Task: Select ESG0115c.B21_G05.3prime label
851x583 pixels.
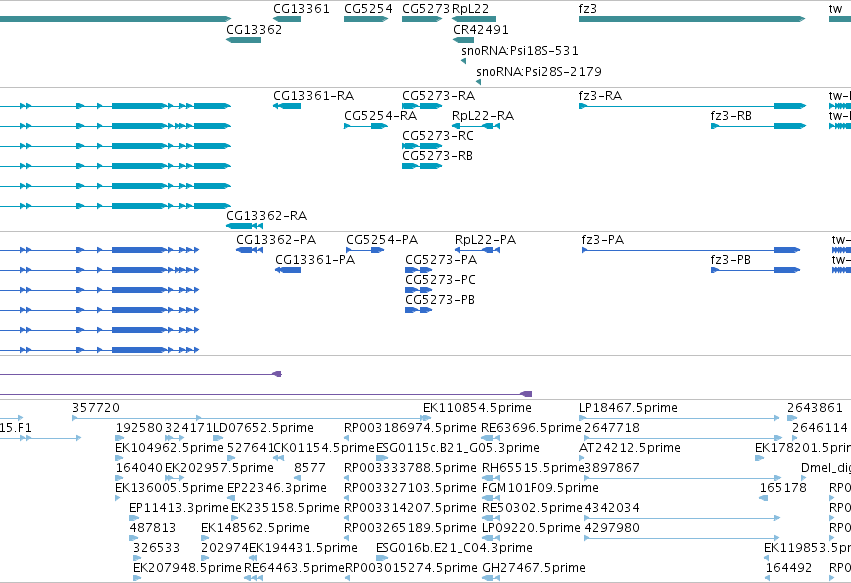Action: (458, 448)
